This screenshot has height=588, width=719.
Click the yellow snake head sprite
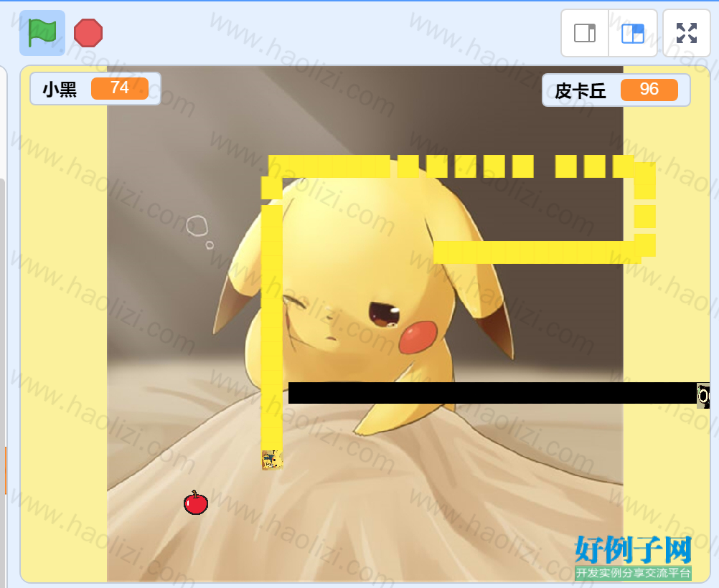point(272,460)
